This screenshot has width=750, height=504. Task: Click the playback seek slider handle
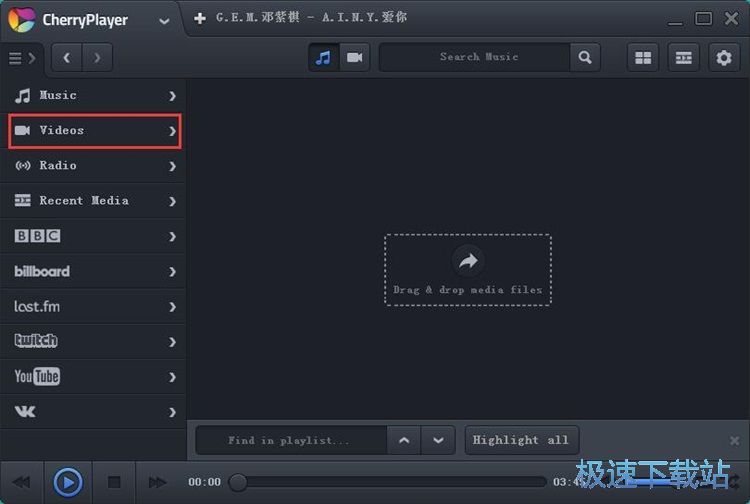[x=238, y=482]
